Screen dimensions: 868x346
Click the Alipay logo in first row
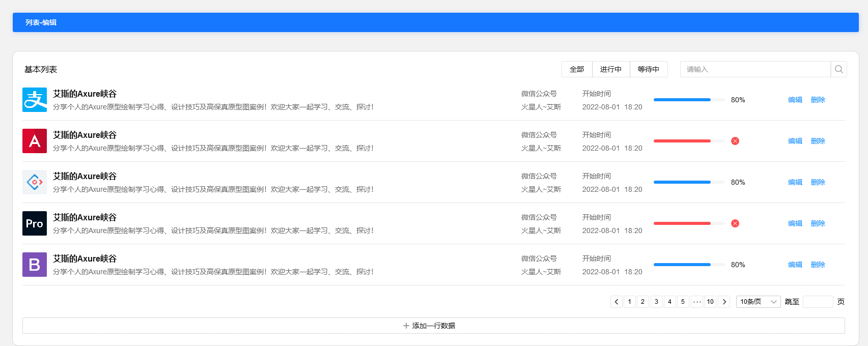click(x=35, y=100)
